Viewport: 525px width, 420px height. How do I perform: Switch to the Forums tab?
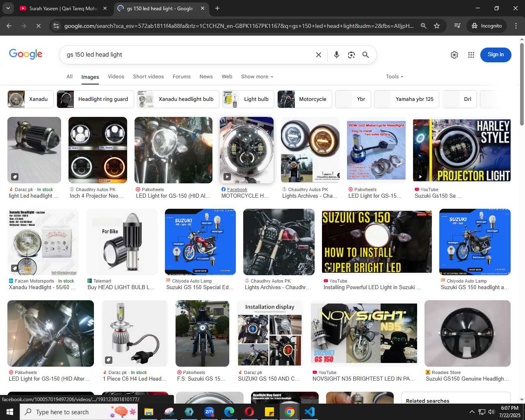point(182,77)
